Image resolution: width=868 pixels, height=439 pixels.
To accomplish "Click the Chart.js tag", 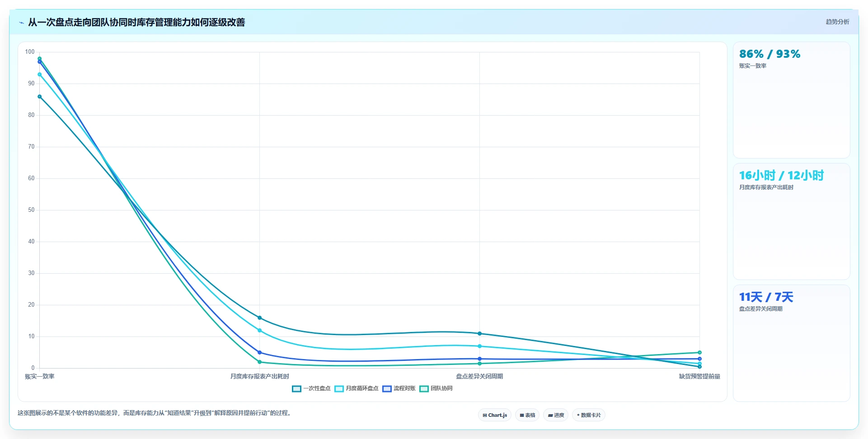I will coord(495,415).
